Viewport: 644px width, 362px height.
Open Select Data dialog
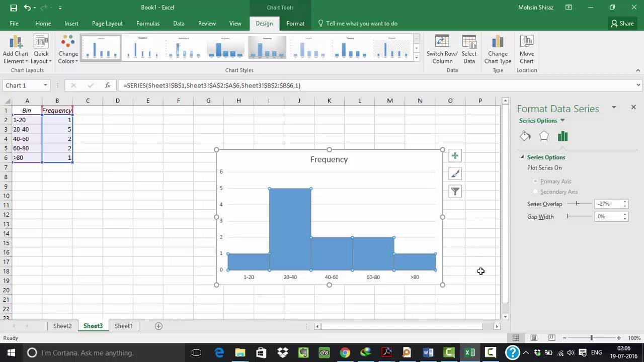[x=469, y=49]
